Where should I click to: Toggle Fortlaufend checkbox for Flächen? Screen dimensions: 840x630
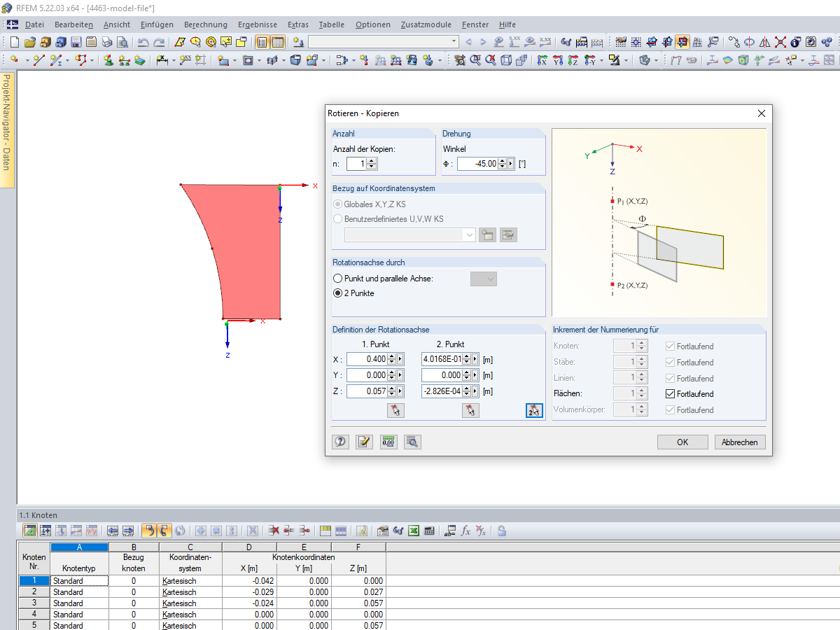(671, 394)
